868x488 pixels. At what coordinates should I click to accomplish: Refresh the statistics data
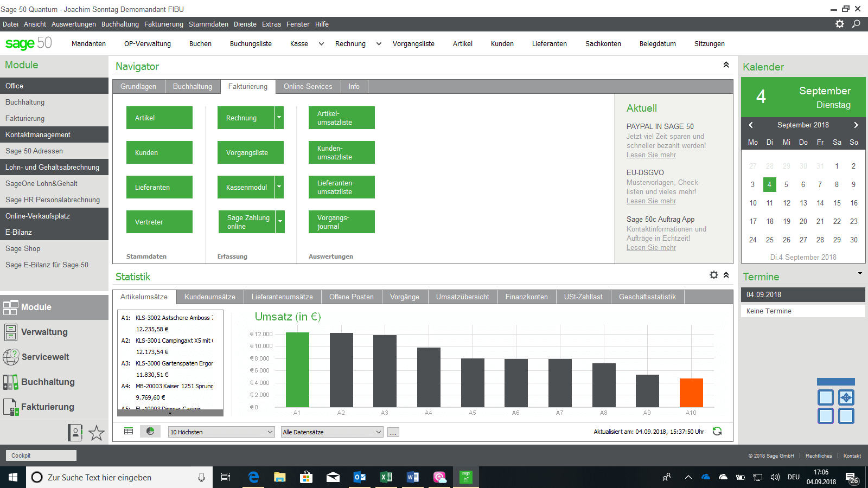point(717,432)
